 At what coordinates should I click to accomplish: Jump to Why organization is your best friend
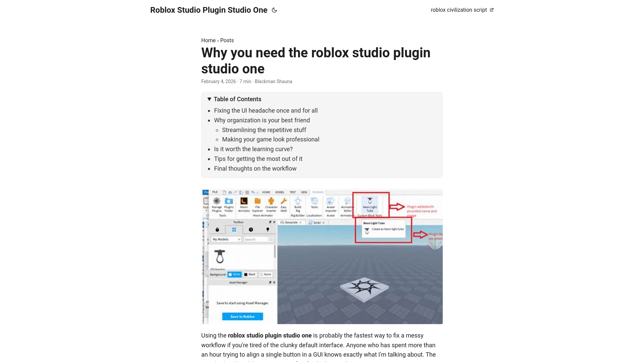[x=262, y=120]
